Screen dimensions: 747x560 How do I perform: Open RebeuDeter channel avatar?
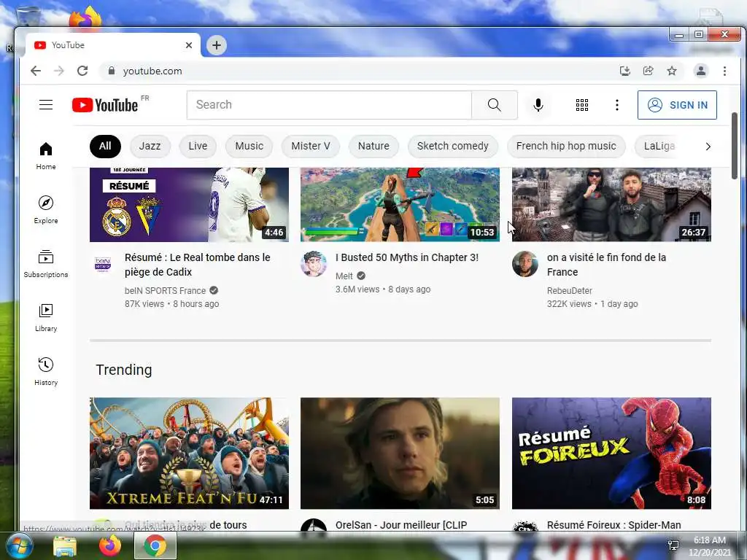point(525,264)
